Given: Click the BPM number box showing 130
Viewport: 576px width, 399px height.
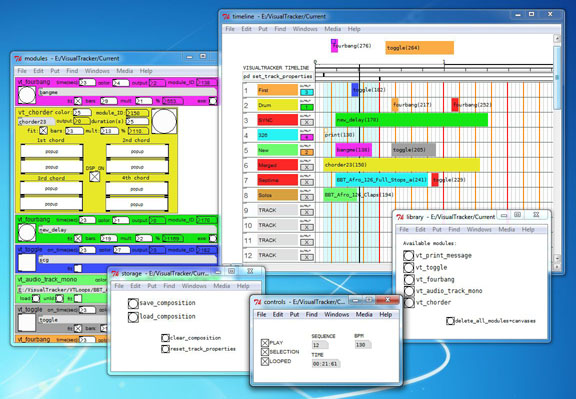Looking at the screenshot, I should pos(363,345).
